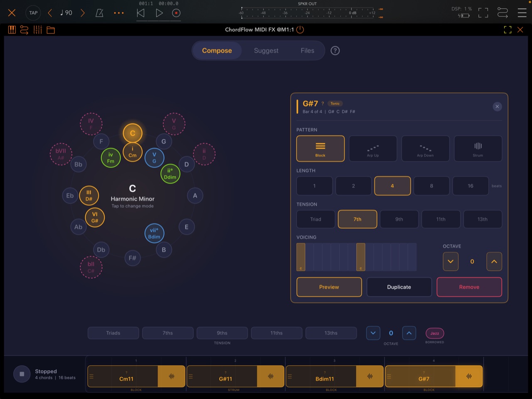532x399 pixels.
Task: Tap the Ddim chord circle
Action: click(x=170, y=173)
